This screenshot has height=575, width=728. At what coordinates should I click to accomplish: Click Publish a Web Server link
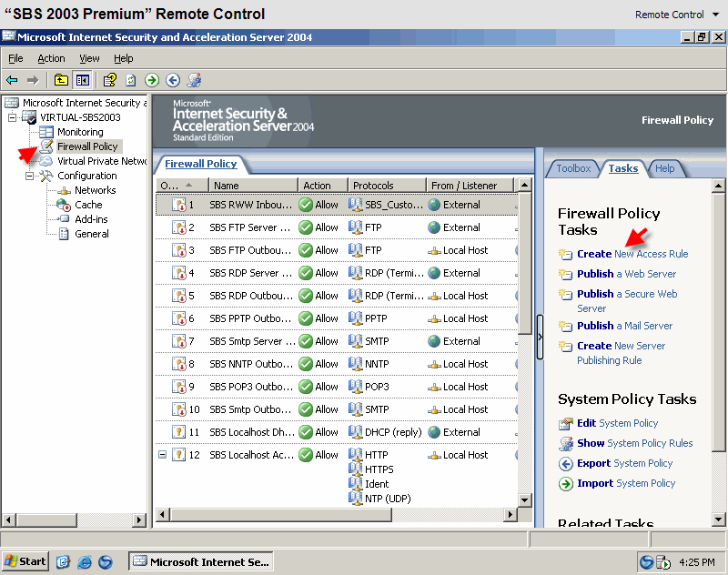(x=626, y=274)
